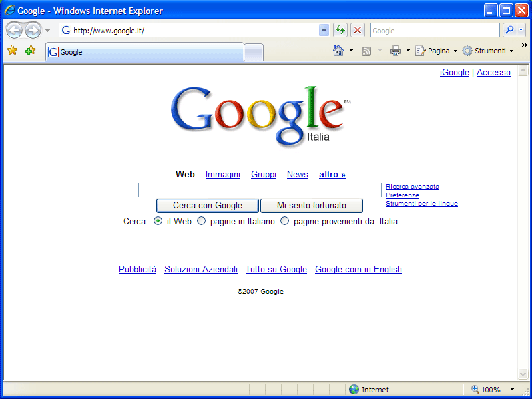Click the Internet security zone globe icon
The image size is (532, 399).
354,389
